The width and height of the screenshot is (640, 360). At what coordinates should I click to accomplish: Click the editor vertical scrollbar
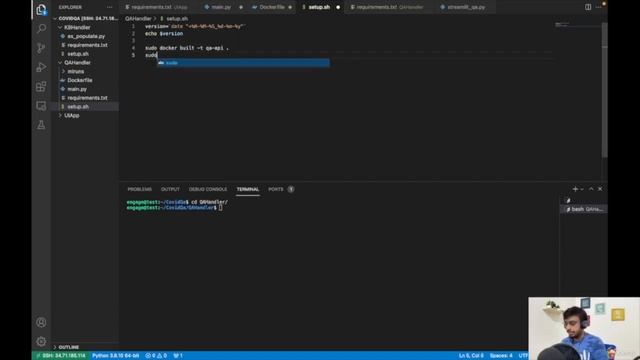coord(604,90)
